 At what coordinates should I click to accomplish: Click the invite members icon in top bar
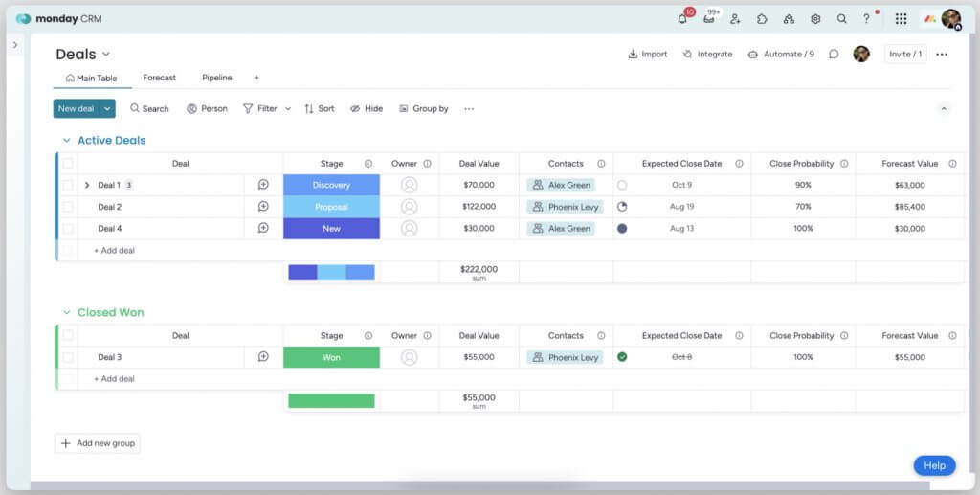click(x=735, y=19)
